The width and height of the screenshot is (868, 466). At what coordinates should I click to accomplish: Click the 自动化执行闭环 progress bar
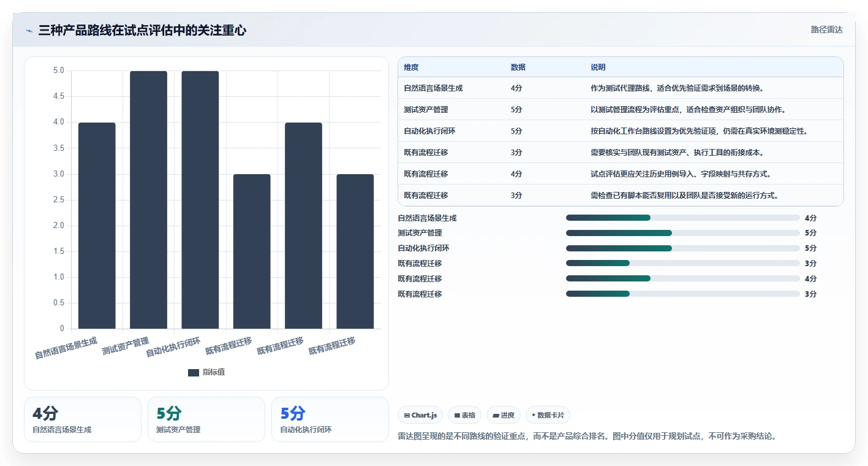tap(683, 248)
